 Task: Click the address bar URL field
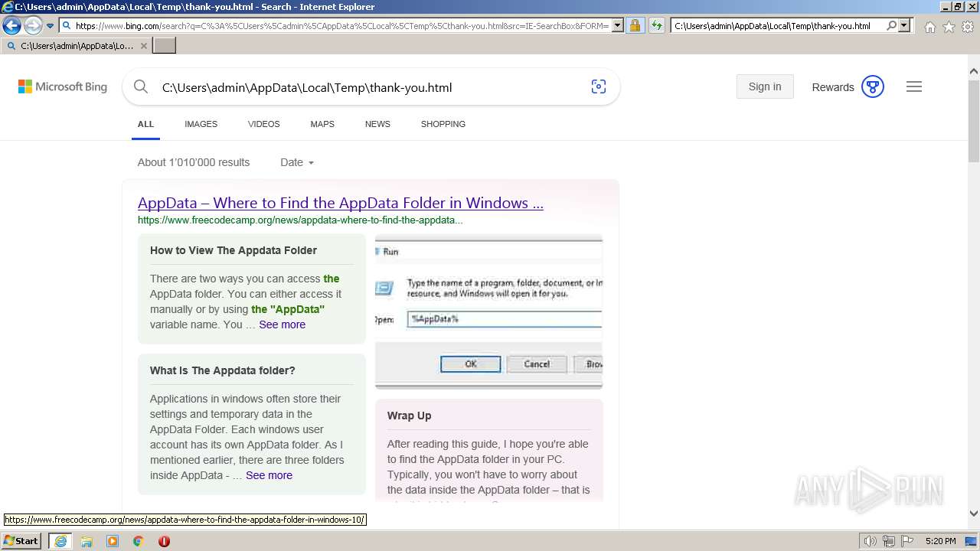(341, 26)
